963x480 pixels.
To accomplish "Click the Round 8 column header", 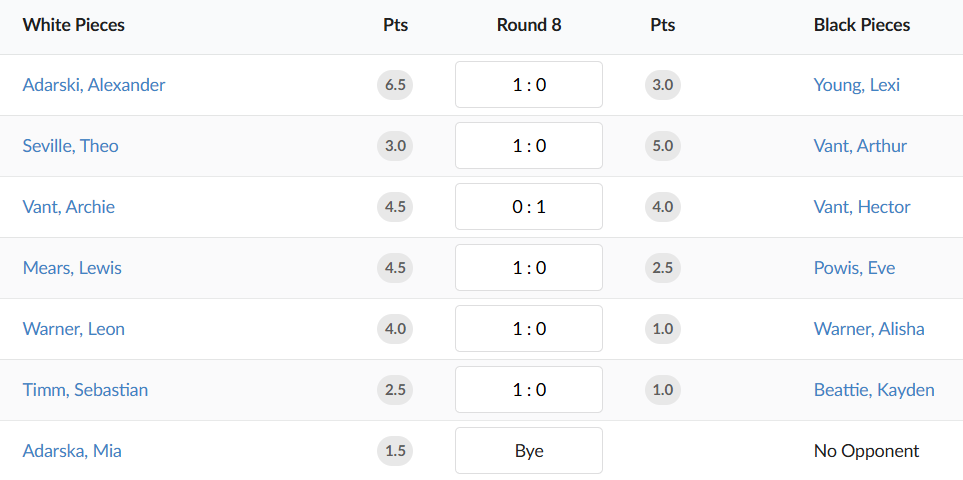I will tap(529, 25).
